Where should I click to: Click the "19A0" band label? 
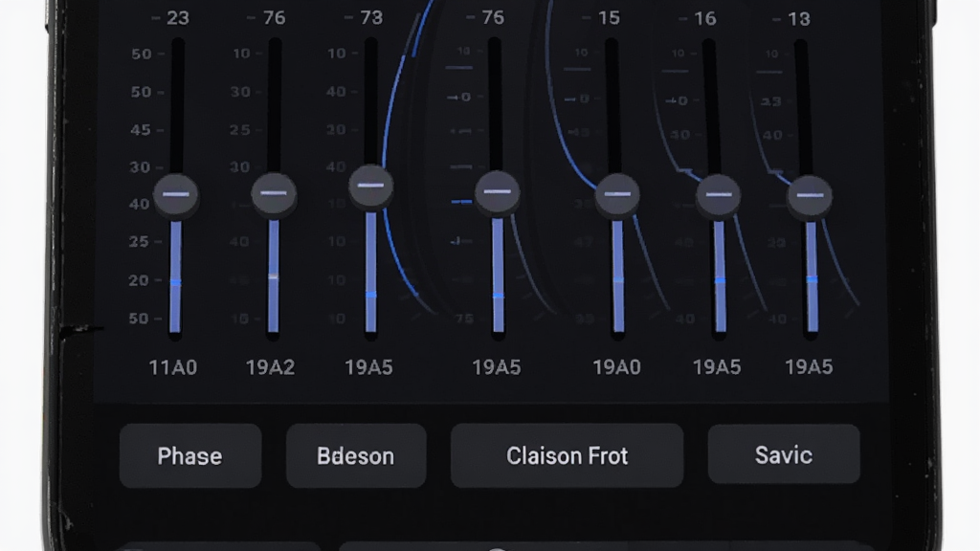click(617, 367)
